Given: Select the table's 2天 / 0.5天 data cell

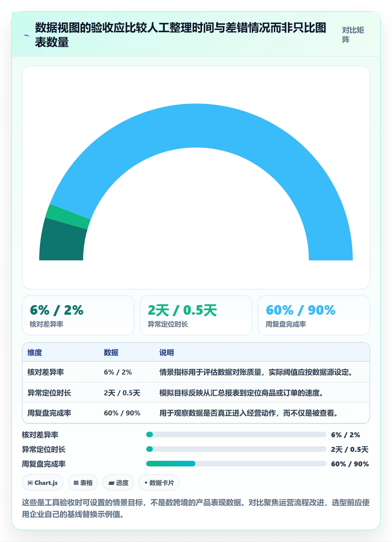Looking at the screenshot, I should [122, 393].
